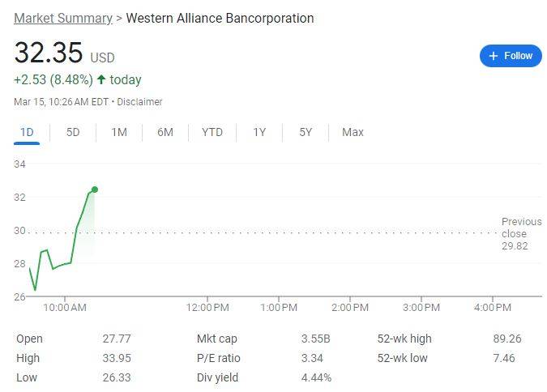Open the Disclaimer link

pyautogui.click(x=140, y=102)
